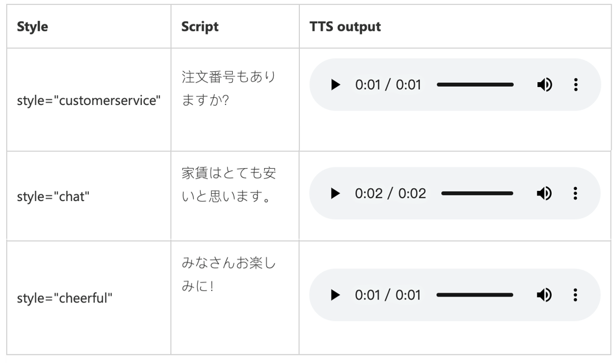Click the "TTS output" column header

point(345,27)
